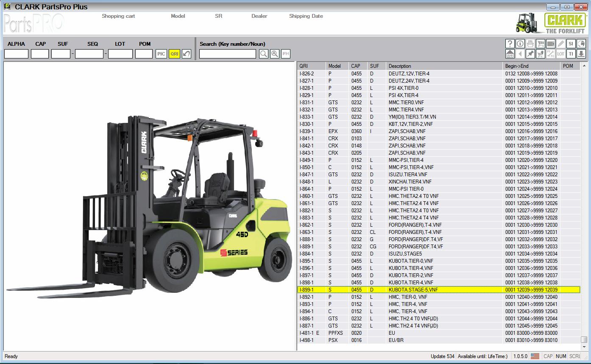The width and height of the screenshot is (591, 364).
Task: Sort by the Begin->End column header
Action: [x=532, y=66]
